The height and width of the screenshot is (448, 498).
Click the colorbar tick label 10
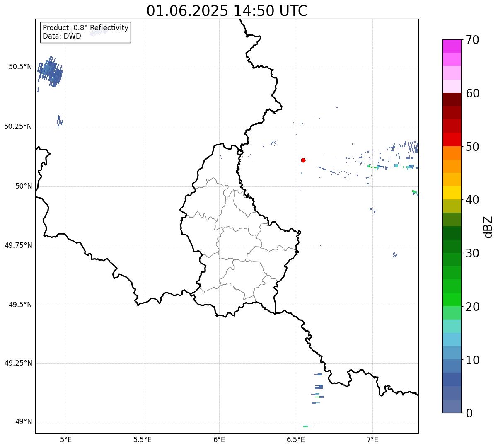click(472, 360)
